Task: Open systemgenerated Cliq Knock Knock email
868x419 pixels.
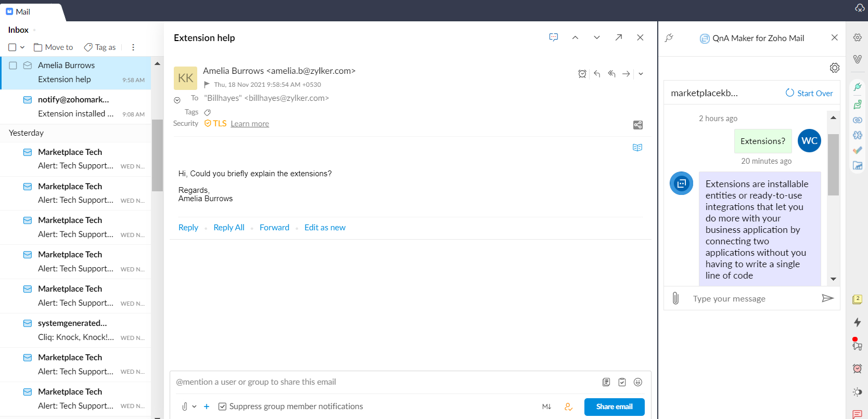Action: (75, 330)
